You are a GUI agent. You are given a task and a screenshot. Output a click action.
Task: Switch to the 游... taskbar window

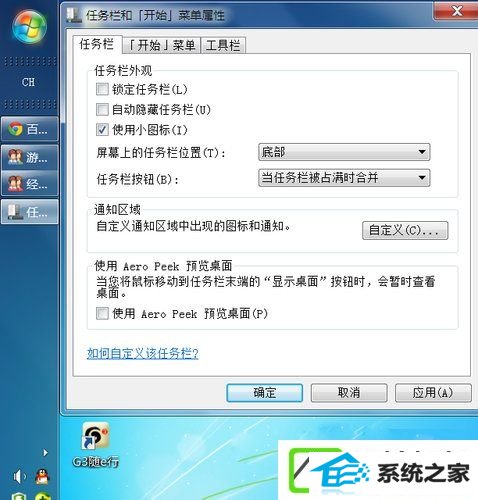click(x=30, y=157)
